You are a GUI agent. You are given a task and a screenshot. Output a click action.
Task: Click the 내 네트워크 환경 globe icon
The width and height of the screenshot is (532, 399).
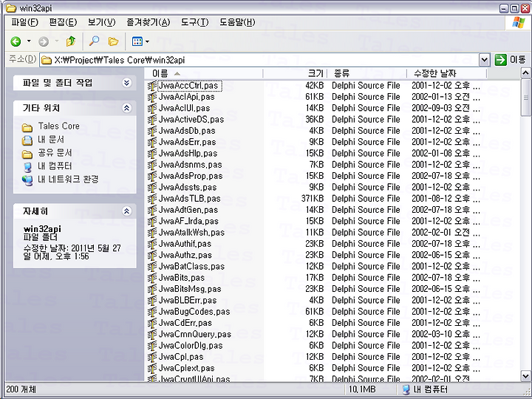click(x=27, y=180)
